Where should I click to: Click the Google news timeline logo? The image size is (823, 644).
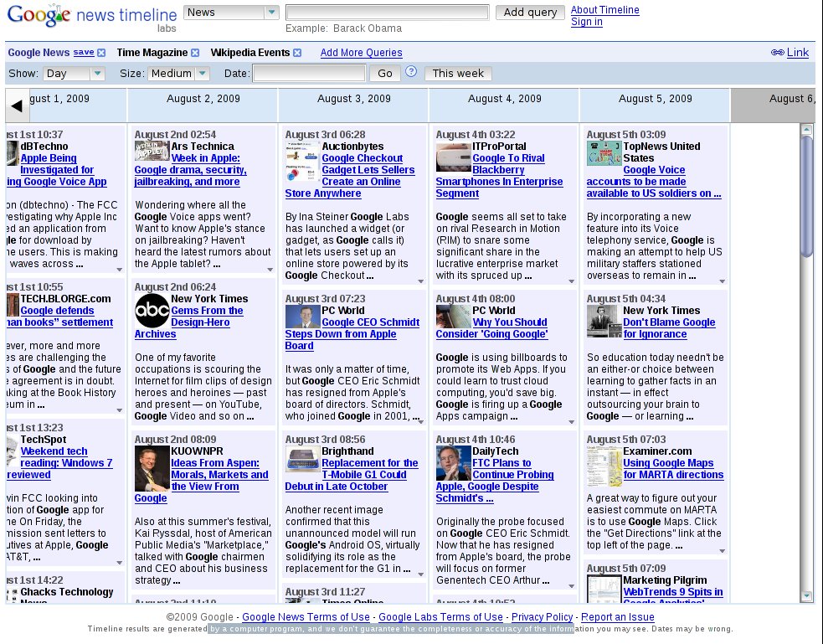coord(92,17)
